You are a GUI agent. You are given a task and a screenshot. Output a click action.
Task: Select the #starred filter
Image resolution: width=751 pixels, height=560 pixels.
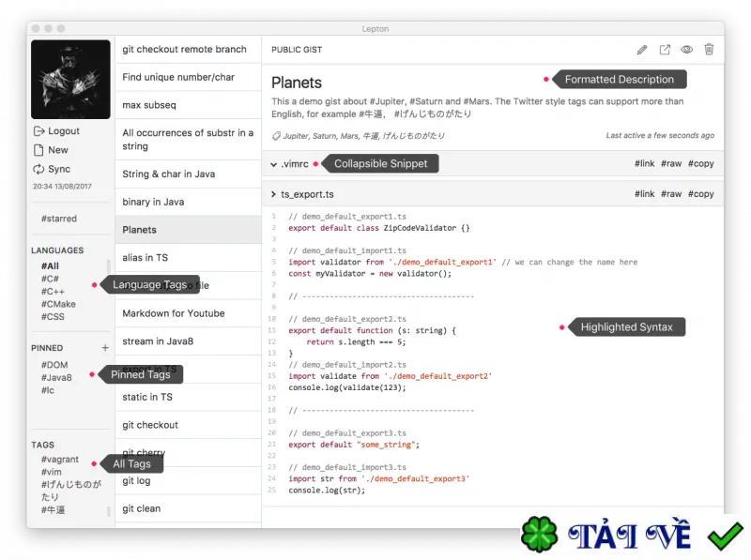(59, 219)
